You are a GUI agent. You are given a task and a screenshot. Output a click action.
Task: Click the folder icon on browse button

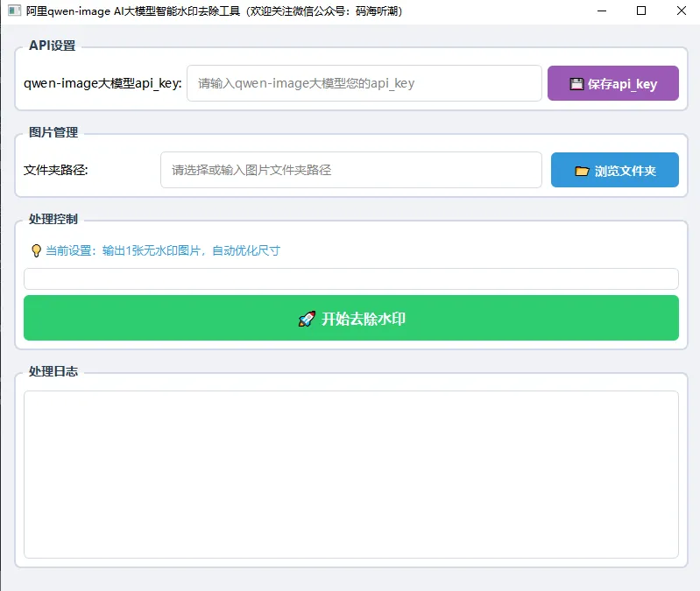tap(582, 171)
